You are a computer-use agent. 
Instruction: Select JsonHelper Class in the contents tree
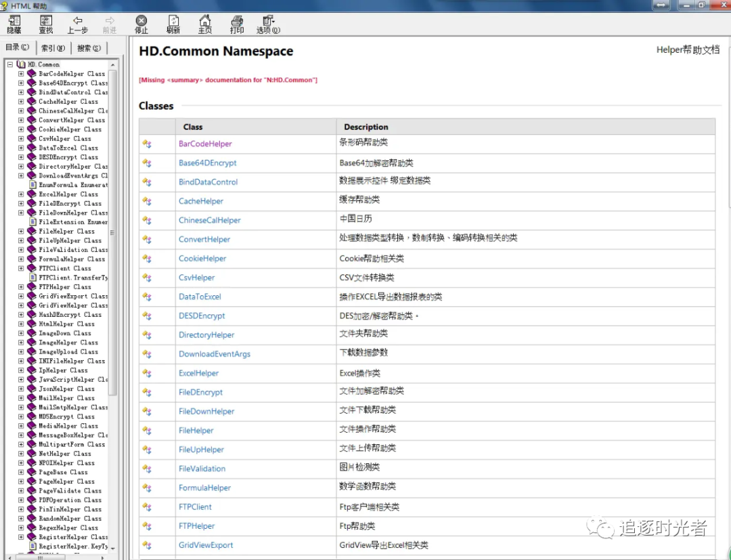[x=66, y=389]
